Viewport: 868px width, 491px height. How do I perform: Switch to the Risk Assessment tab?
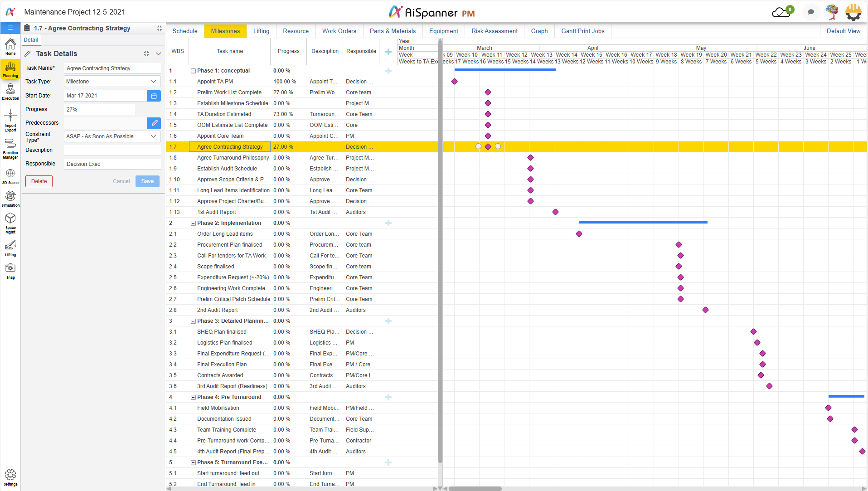pyautogui.click(x=494, y=31)
